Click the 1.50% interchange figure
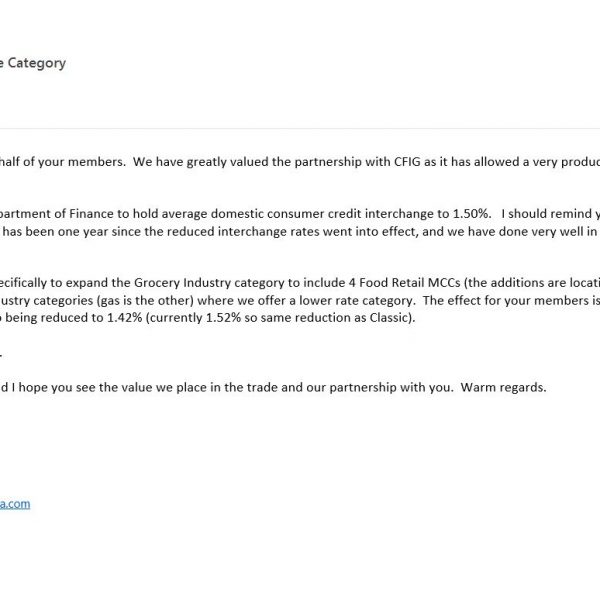Viewport: 600px width, 600px height. click(x=471, y=214)
